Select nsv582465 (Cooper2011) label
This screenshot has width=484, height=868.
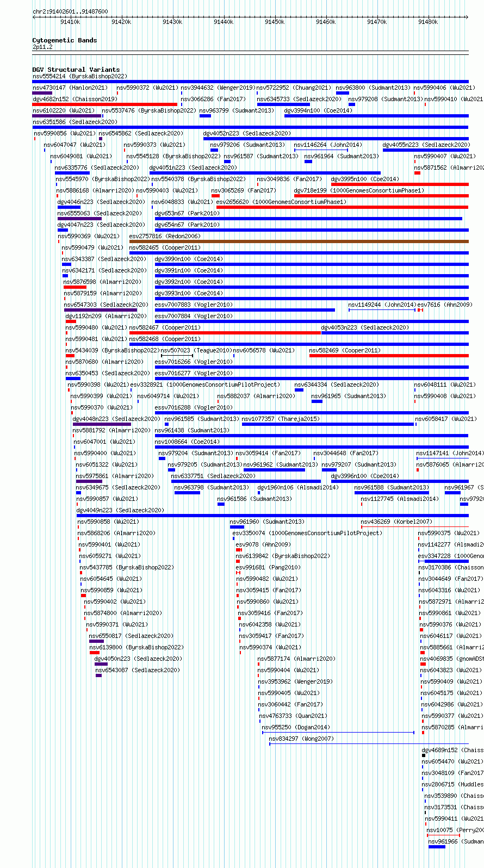165,247
